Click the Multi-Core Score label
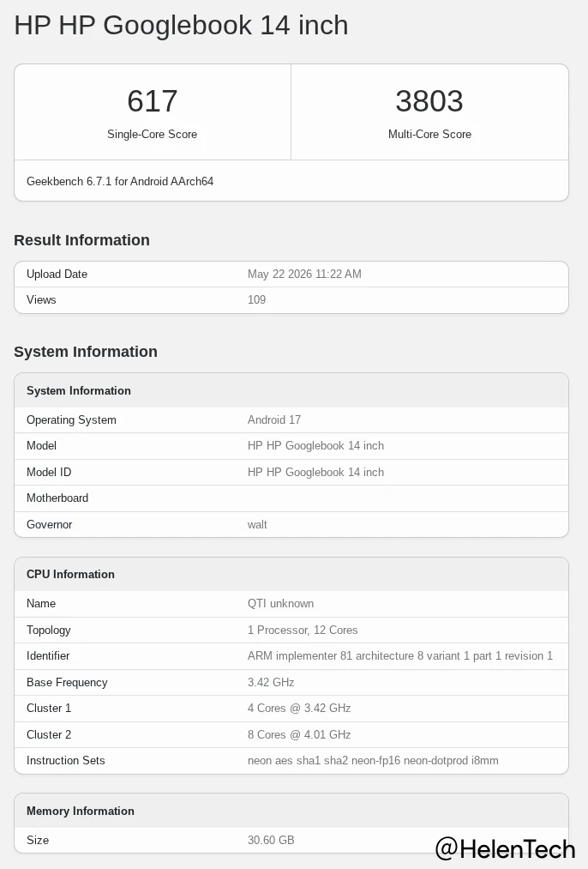588x869 pixels. click(x=429, y=134)
